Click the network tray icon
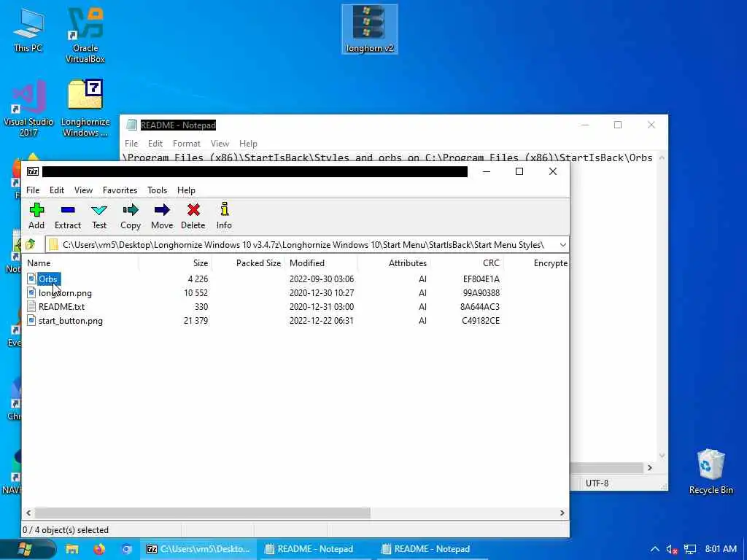Screen dimensions: 747x560 690,550
